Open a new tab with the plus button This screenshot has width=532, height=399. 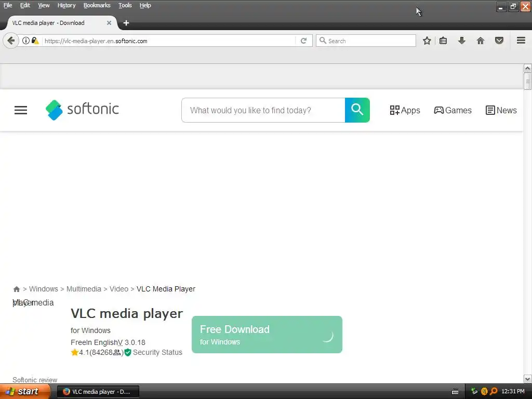tap(126, 23)
